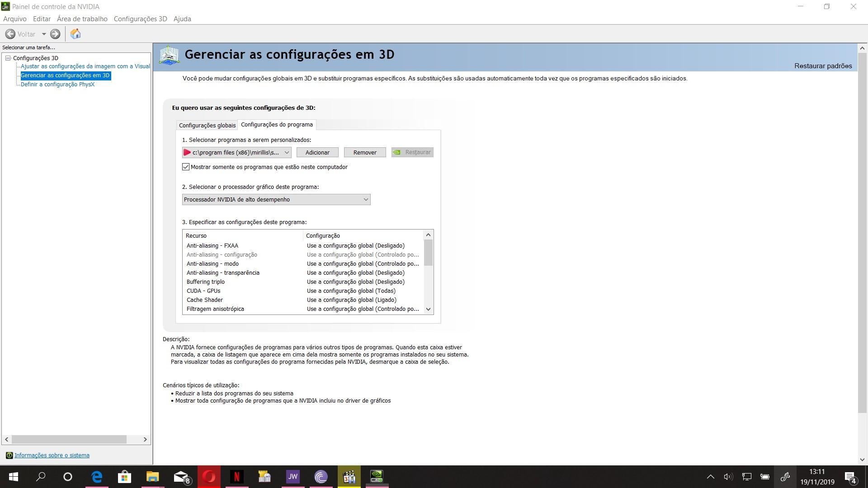
Task: Select the Cache Shader row
Action: click(x=303, y=300)
